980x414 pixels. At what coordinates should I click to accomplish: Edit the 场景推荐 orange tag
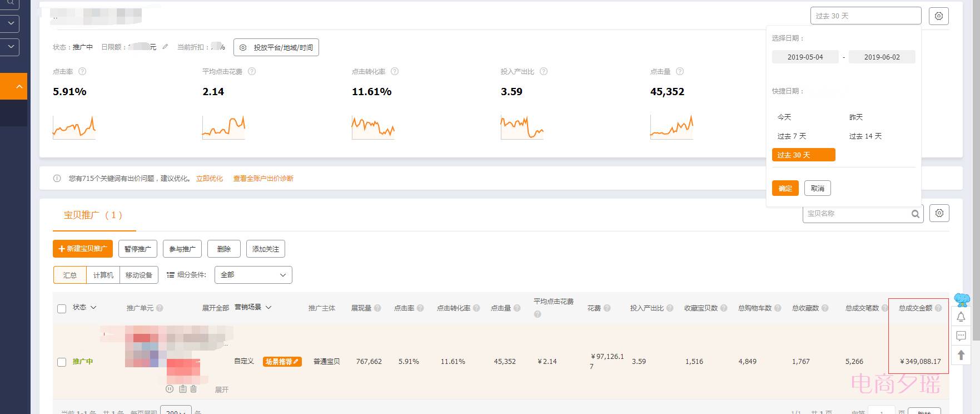click(282, 362)
